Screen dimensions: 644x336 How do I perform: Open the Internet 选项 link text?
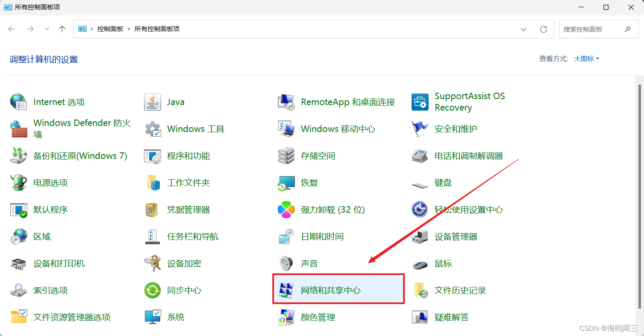(59, 102)
